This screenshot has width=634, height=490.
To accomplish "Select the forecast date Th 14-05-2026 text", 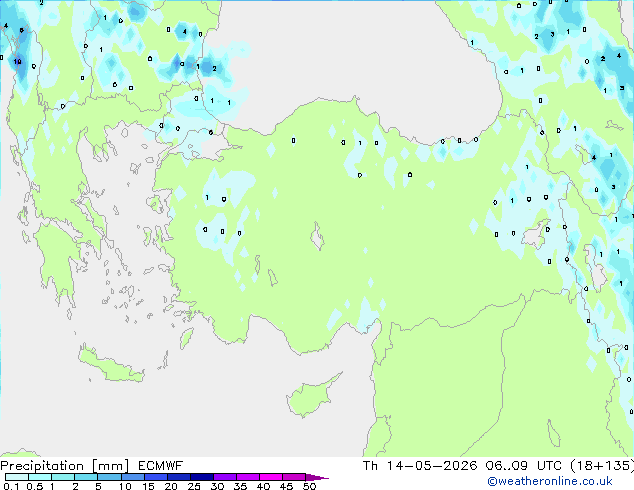I will coord(420,466).
